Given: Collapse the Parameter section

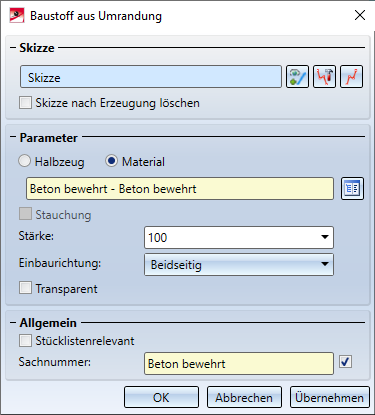Looking at the screenshot, I should tap(13, 137).
